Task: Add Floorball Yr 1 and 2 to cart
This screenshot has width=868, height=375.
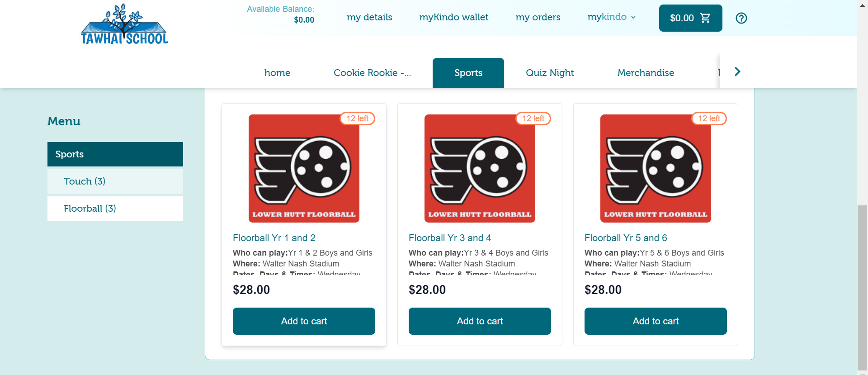Action: tap(304, 321)
